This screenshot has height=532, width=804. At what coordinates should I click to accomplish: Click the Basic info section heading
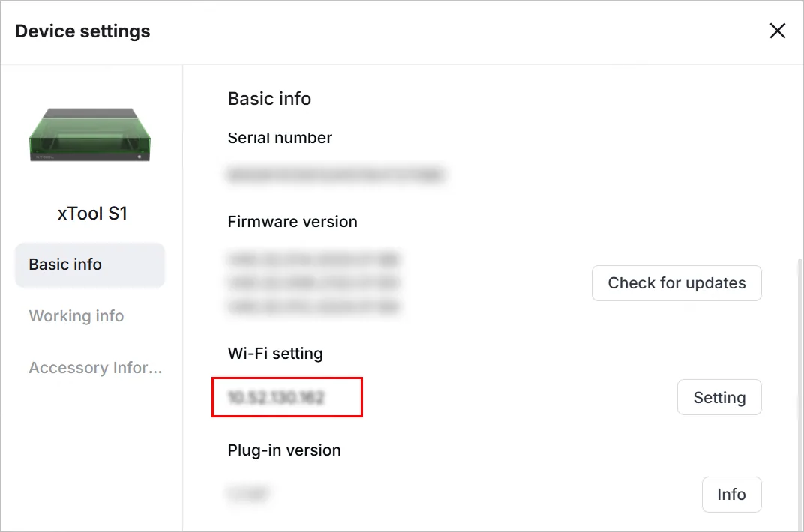269,98
